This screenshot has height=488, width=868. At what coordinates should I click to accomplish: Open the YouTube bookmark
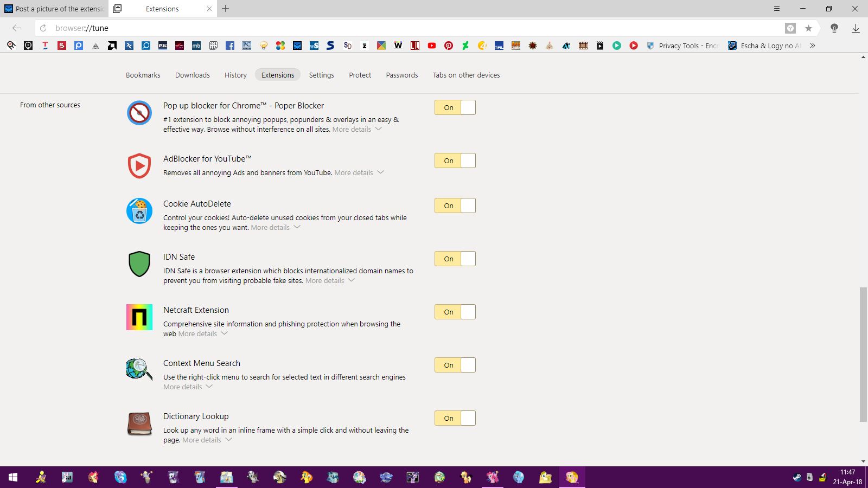pyautogui.click(x=432, y=46)
